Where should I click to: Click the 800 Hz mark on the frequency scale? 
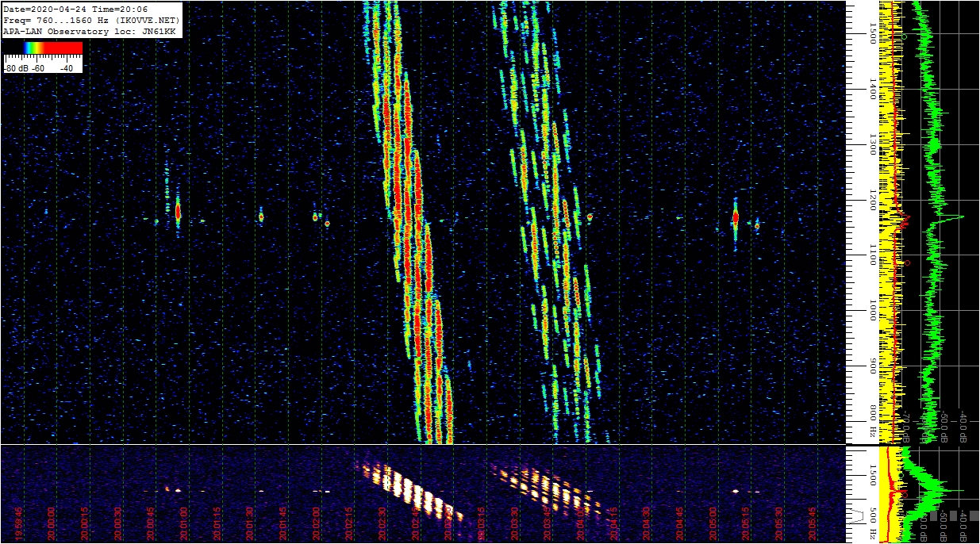pos(872,422)
